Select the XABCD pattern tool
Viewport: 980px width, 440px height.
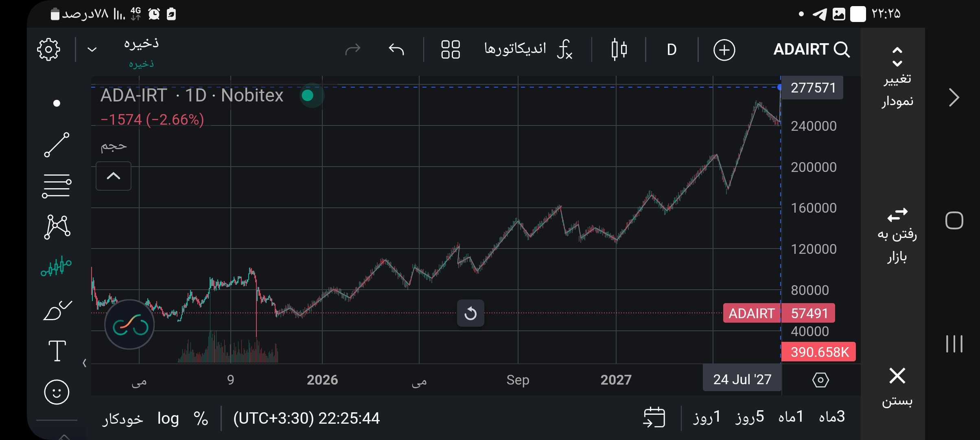[57, 227]
